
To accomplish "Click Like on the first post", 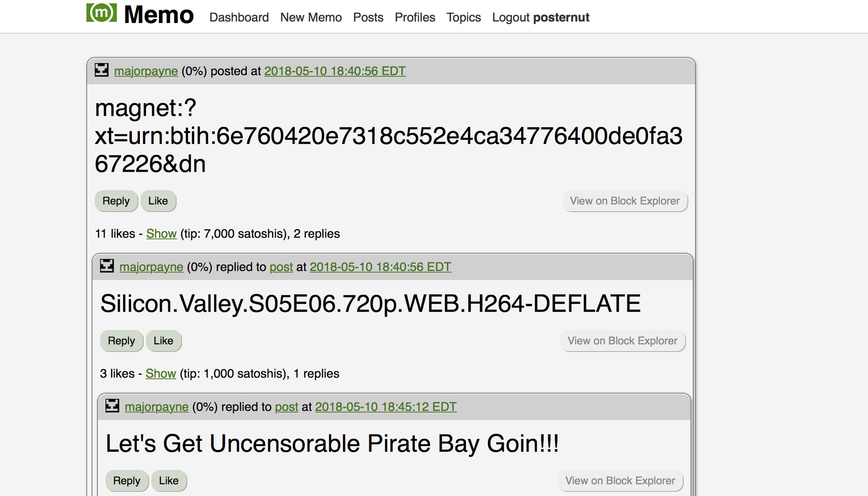I will pyautogui.click(x=158, y=200).
